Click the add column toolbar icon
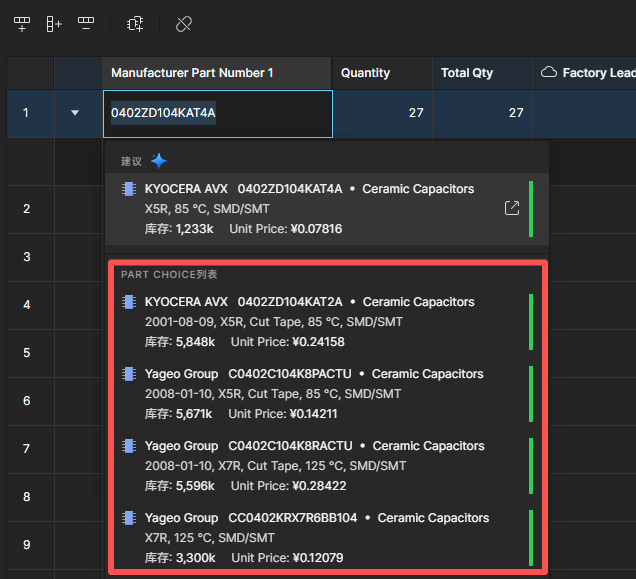This screenshot has height=579, width=636. 54,24
